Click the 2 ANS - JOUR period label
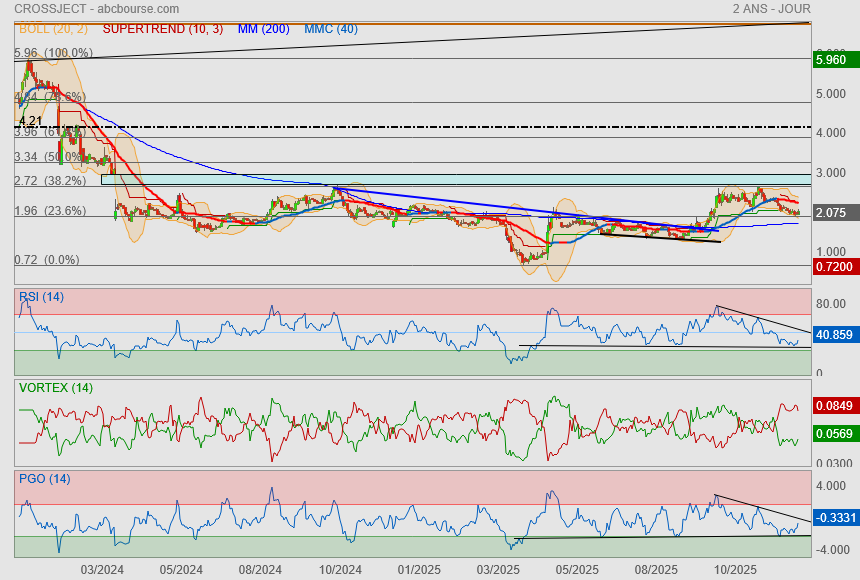The image size is (860, 580). (x=771, y=9)
